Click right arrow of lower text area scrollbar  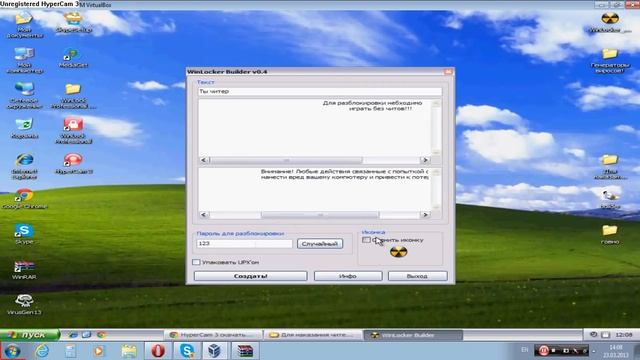click(425, 215)
